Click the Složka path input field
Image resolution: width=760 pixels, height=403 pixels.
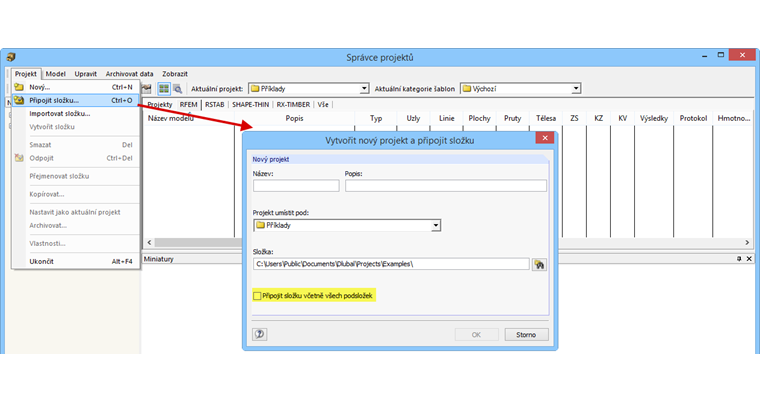[391, 264]
